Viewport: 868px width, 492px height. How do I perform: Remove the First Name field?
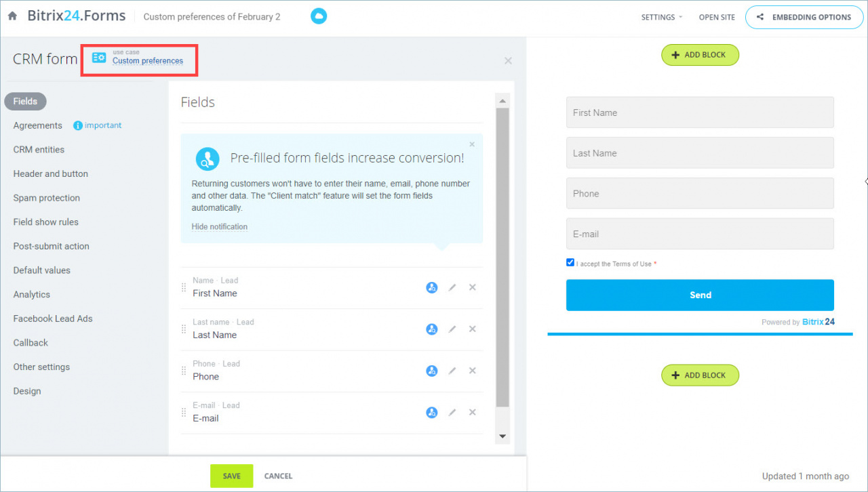click(473, 287)
